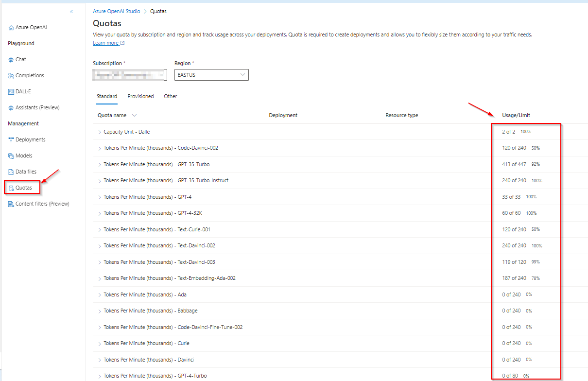The width and height of the screenshot is (588, 381).
Task: Expand the GPT-35-Turbo-Instruct quota row
Action: tap(100, 181)
